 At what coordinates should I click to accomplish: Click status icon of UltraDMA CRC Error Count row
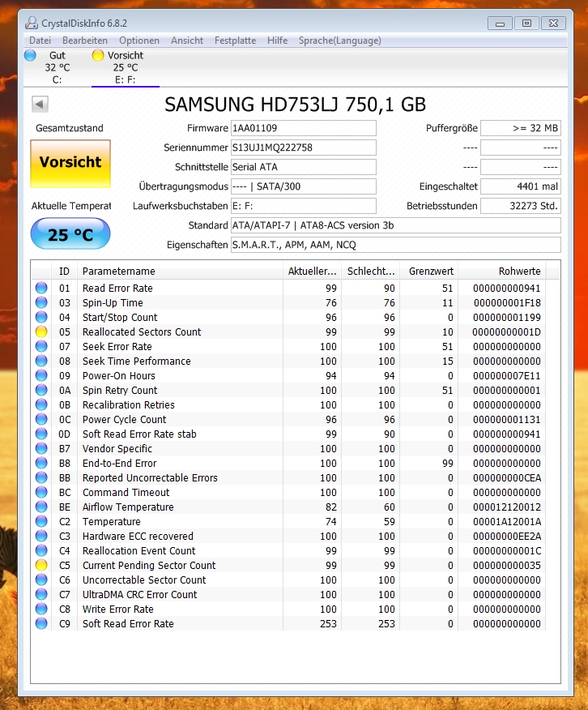tap(41, 595)
